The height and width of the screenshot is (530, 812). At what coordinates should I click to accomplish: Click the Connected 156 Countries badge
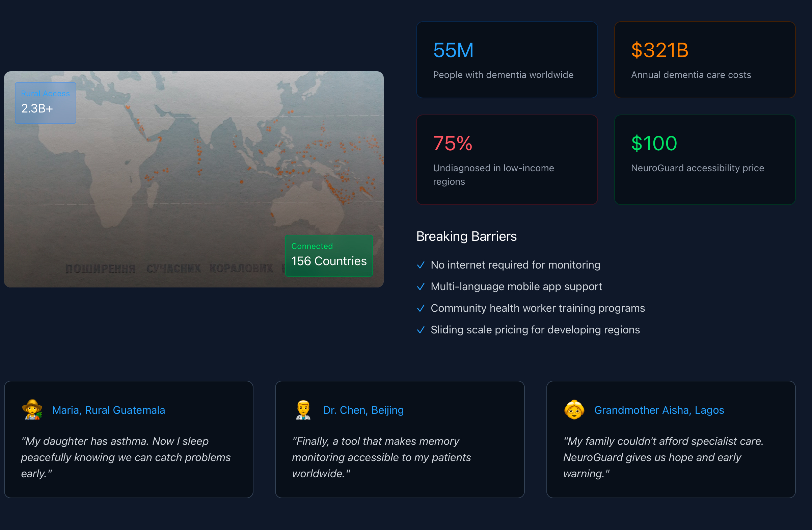(329, 255)
